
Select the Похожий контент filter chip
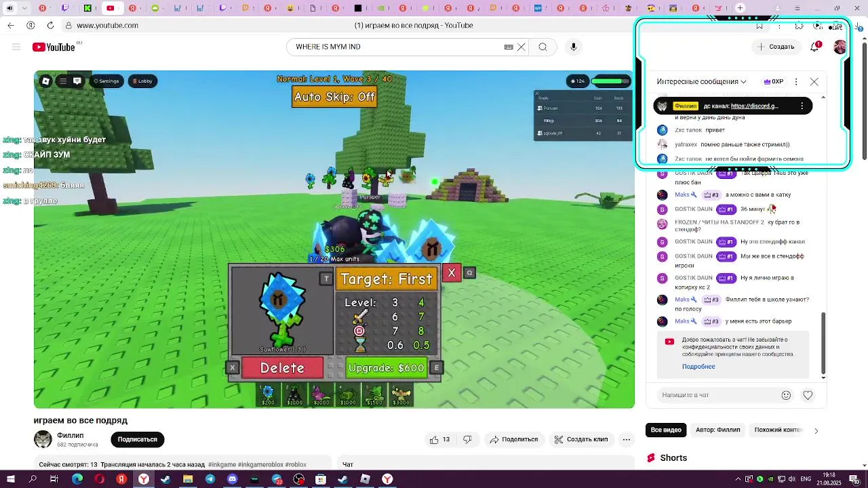click(x=777, y=430)
